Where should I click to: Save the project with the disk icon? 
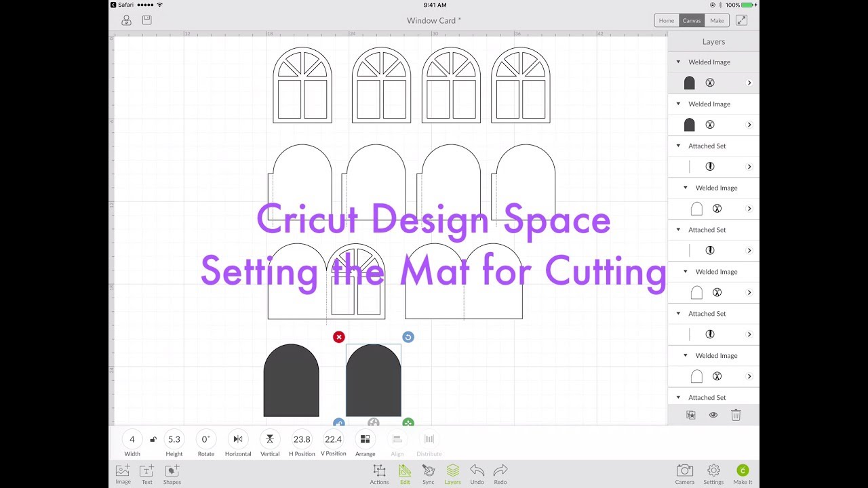(x=146, y=20)
